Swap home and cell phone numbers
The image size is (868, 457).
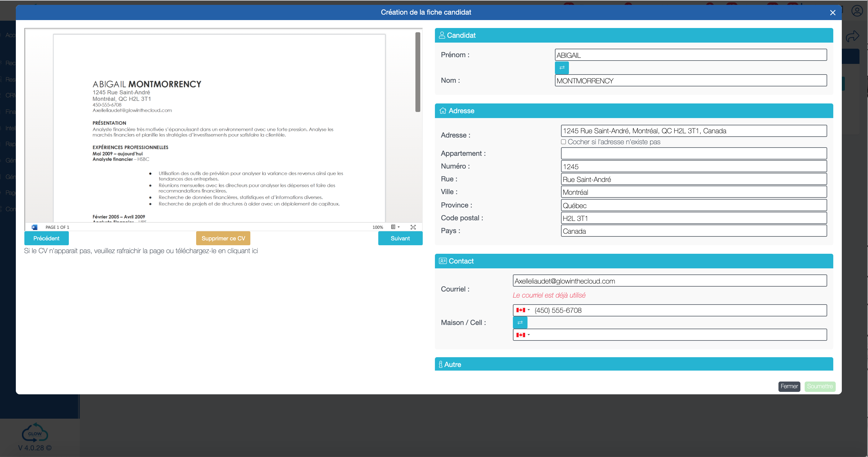[520, 323]
